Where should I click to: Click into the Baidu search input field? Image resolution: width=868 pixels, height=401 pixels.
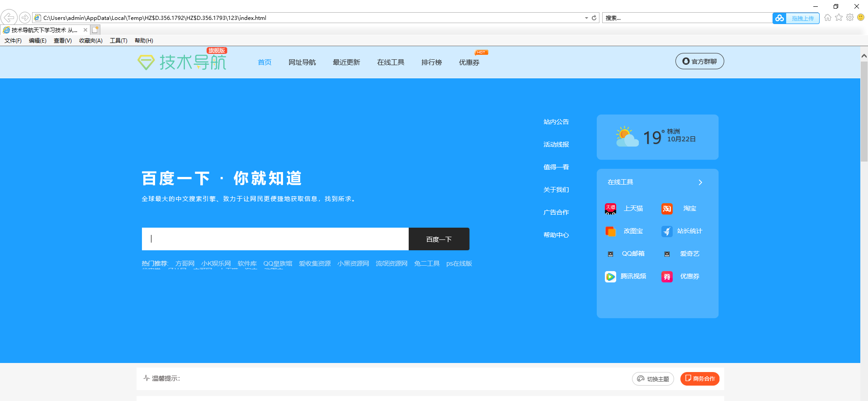[x=275, y=239]
